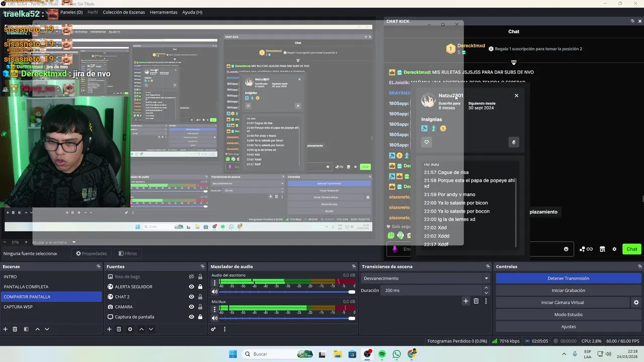The height and width of the screenshot is (362, 644).
Task: Click heart icon on Natzu2801 user card
Action: coord(427,142)
